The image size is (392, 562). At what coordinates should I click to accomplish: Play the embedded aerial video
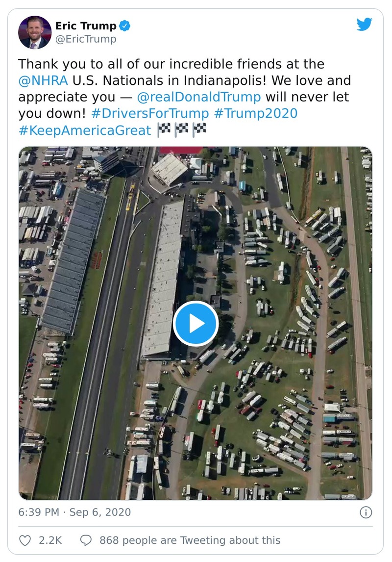pos(196,323)
